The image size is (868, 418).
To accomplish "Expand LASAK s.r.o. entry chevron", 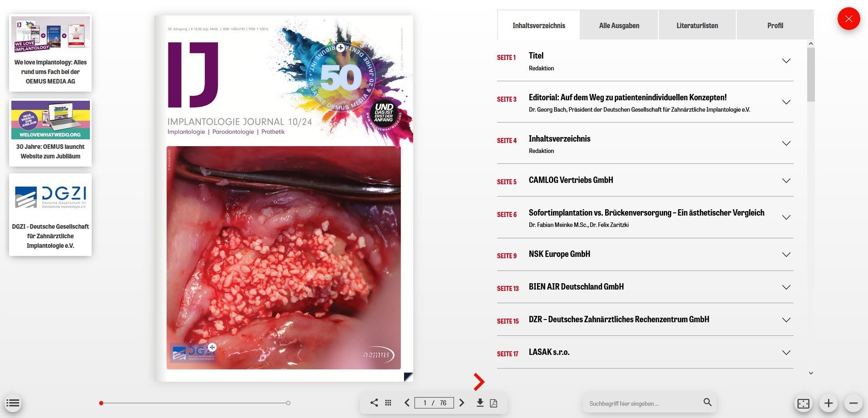I will [786, 353].
